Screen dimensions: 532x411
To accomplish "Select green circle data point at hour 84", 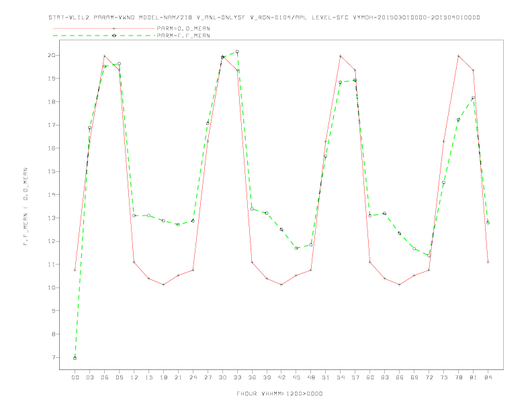I will tap(488, 223).
